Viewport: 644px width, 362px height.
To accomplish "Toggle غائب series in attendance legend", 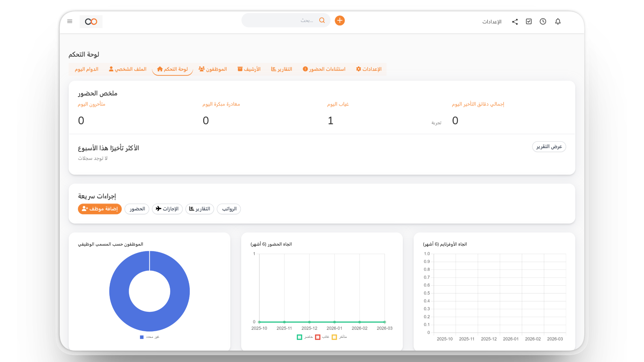I will tap(320, 337).
